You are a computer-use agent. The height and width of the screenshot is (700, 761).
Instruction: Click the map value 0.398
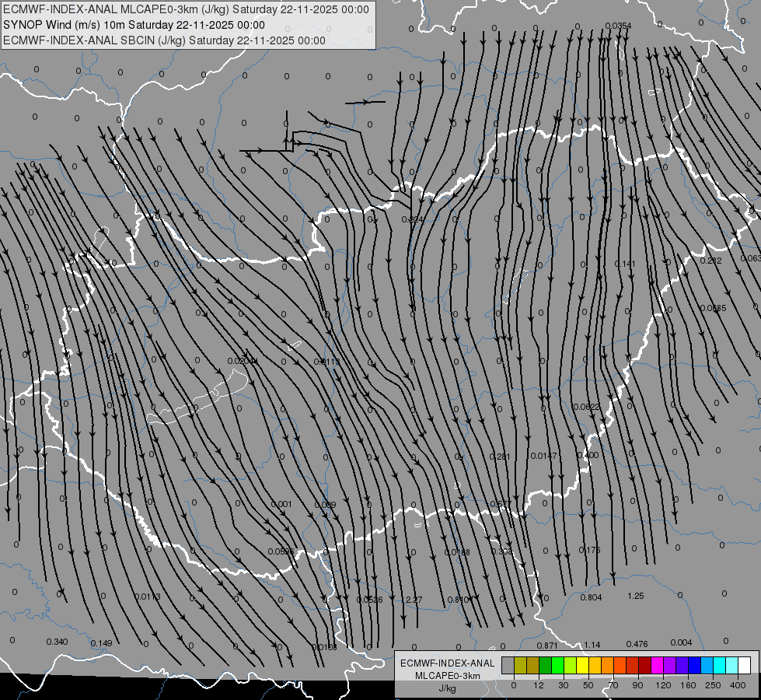click(x=502, y=552)
